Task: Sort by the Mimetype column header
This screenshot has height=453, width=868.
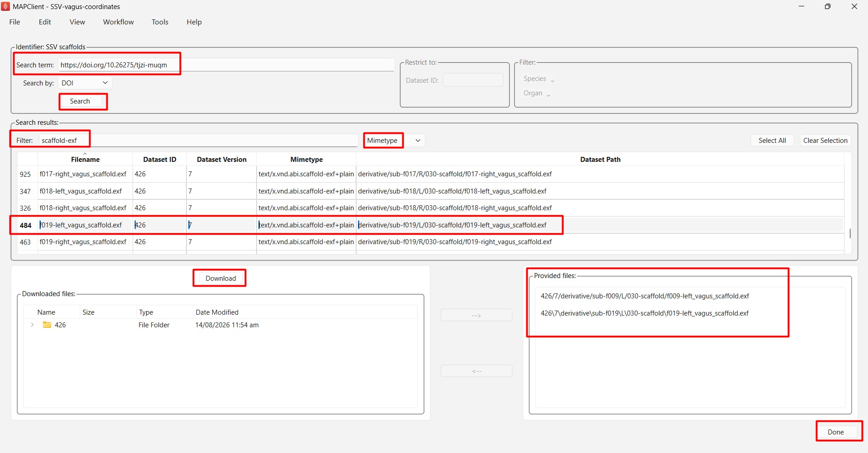Action: point(306,160)
